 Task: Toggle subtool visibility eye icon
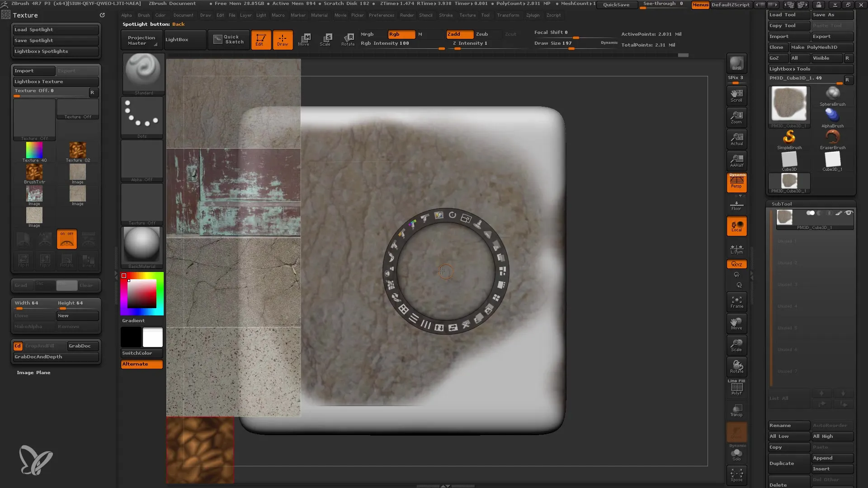tap(849, 213)
